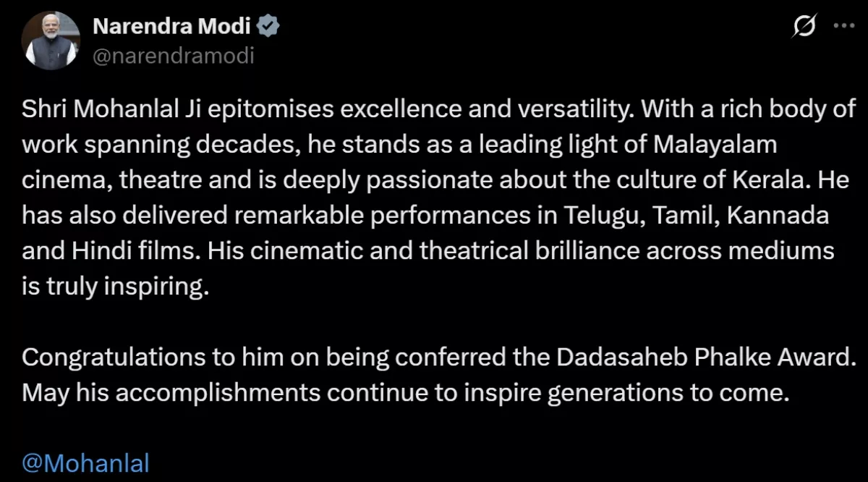Click the word "Malayalam" in the post
This screenshot has height=482, width=868.
(715, 144)
